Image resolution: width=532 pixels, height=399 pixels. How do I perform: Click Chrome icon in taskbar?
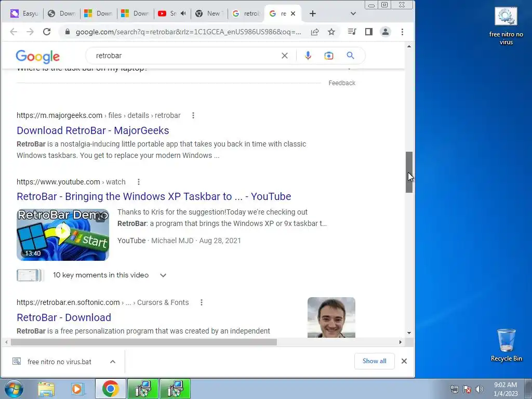point(111,389)
